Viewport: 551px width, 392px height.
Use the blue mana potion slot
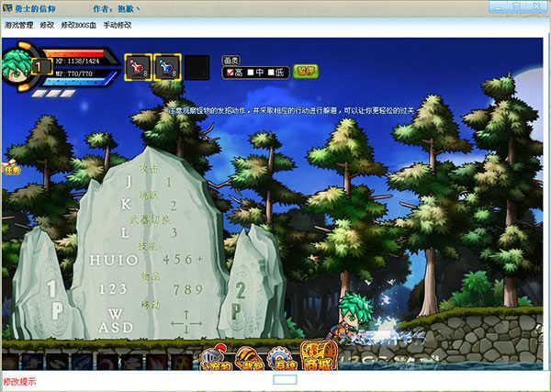[168, 67]
